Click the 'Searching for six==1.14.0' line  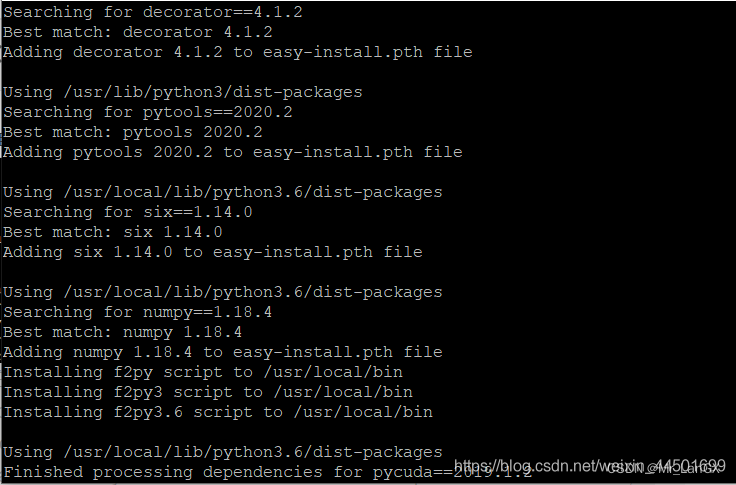[x=128, y=212]
